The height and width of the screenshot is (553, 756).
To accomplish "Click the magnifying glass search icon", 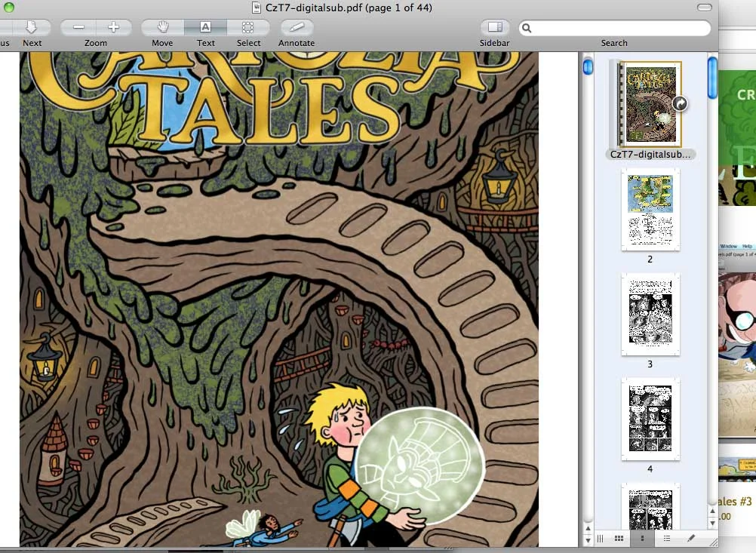I will [x=527, y=28].
